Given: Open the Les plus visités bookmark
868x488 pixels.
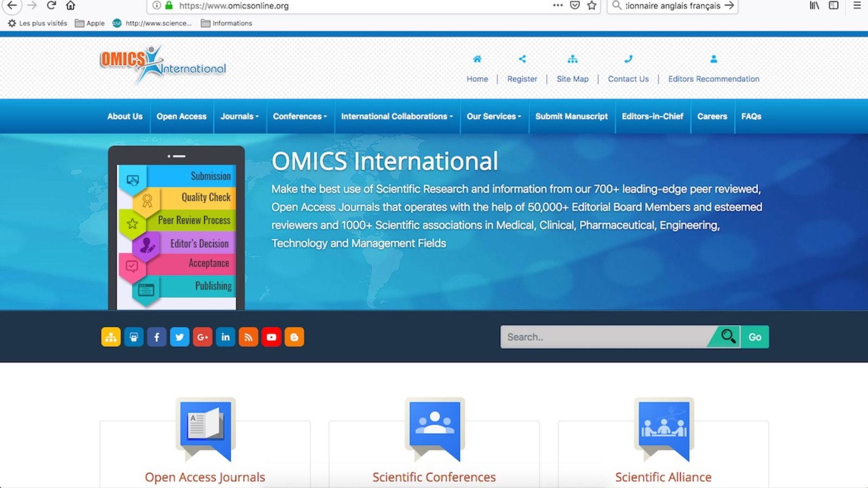Looking at the screenshot, I should coord(37,23).
